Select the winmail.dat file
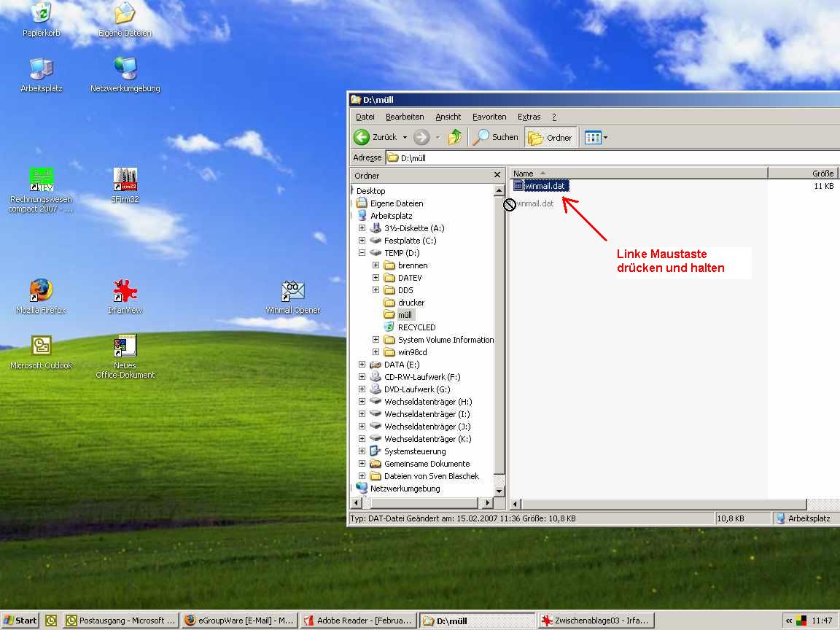This screenshot has width=840, height=630. [x=545, y=186]
